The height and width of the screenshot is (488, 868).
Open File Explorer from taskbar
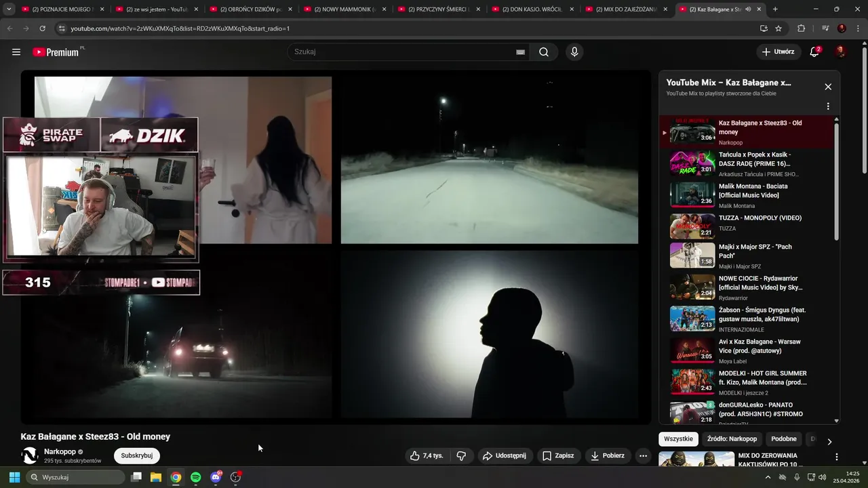coord(155,477)
